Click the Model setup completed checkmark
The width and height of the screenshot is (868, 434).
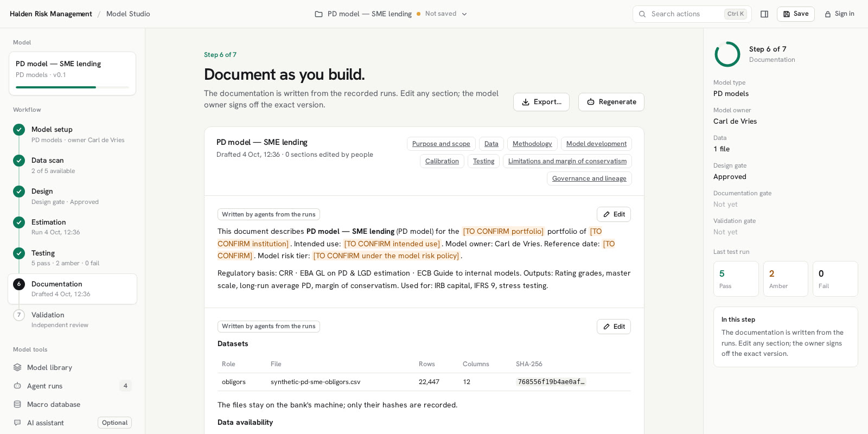(19, 130)
